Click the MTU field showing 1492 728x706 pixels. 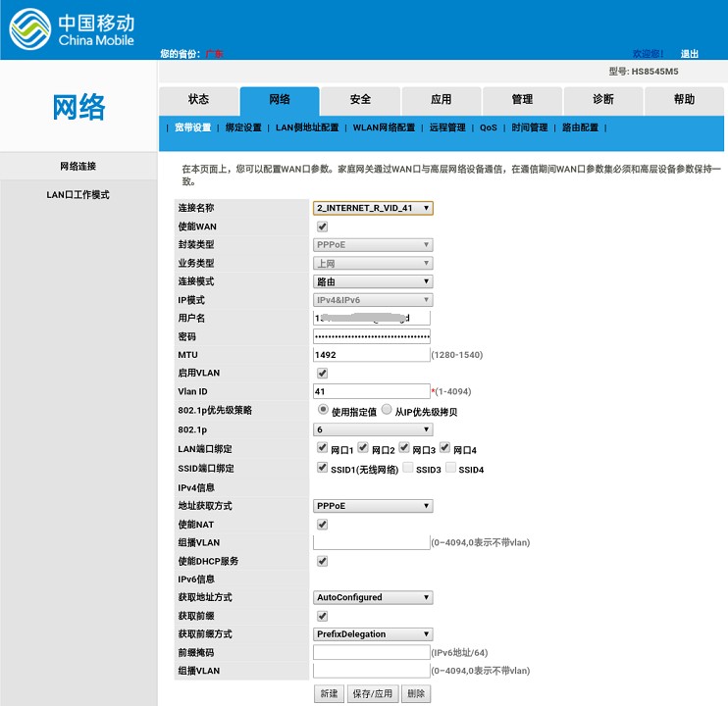372,354
